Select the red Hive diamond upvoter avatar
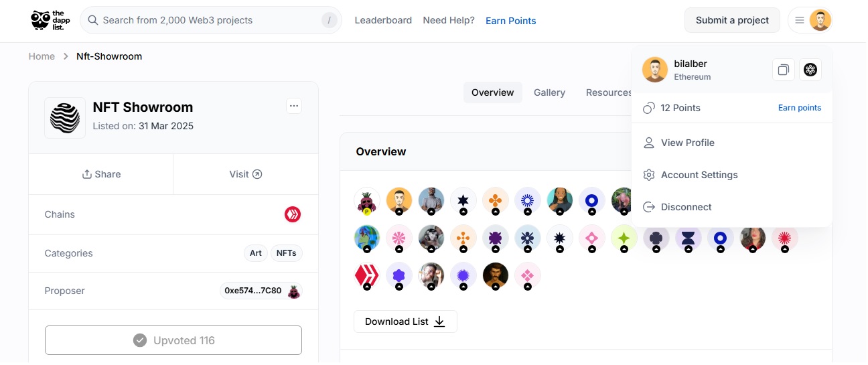 (367, 275)
